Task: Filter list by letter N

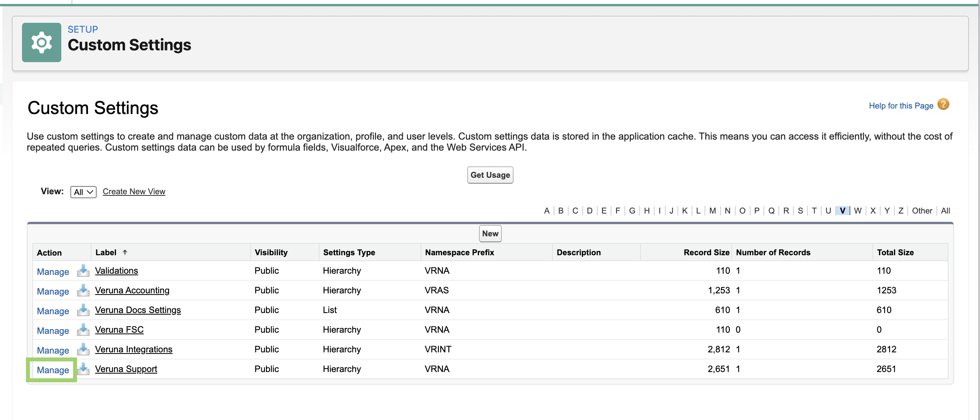Action: [x=728, y=211]
